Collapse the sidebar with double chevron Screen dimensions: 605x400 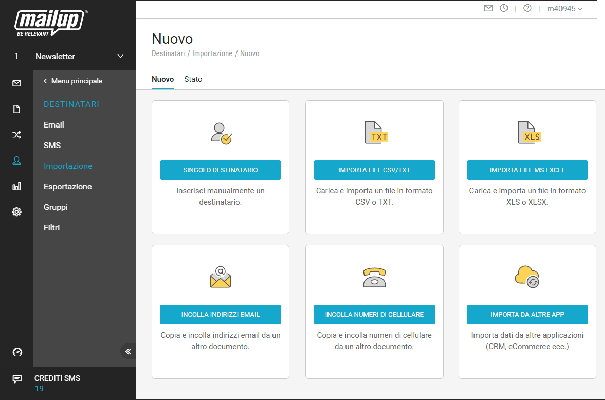pos(127,351)
